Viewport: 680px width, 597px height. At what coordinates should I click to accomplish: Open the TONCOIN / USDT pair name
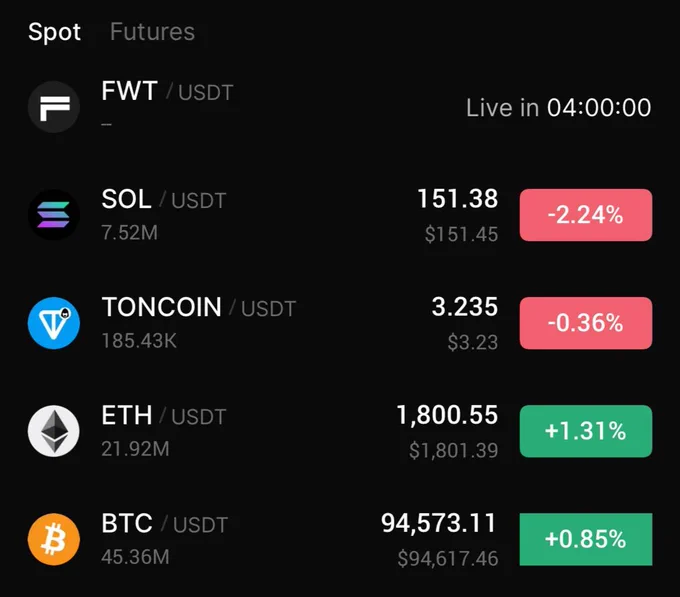tap(199, 307)
